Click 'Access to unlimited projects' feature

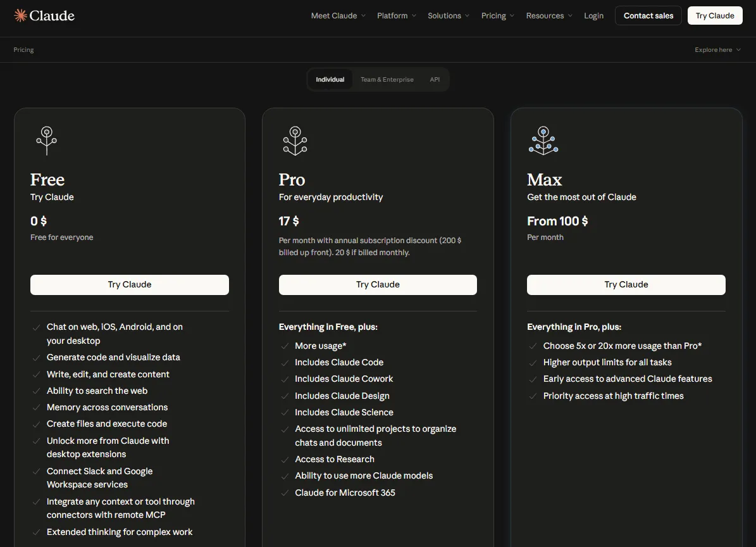pos(376,436)
